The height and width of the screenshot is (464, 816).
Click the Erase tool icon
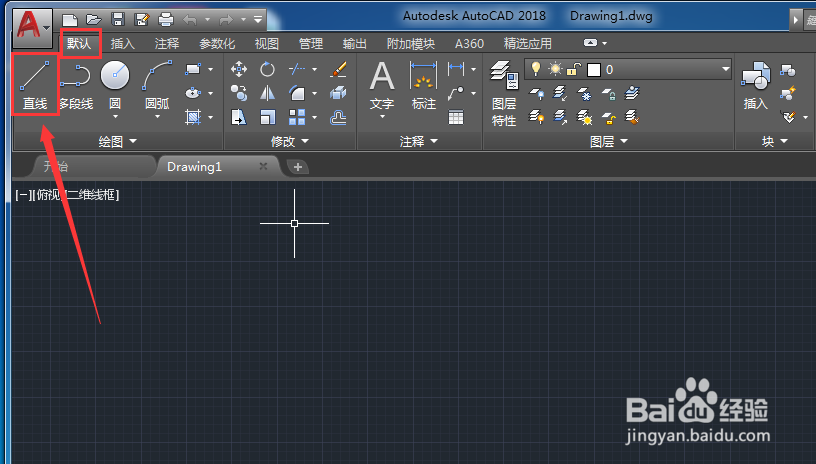tap(338, 69)
